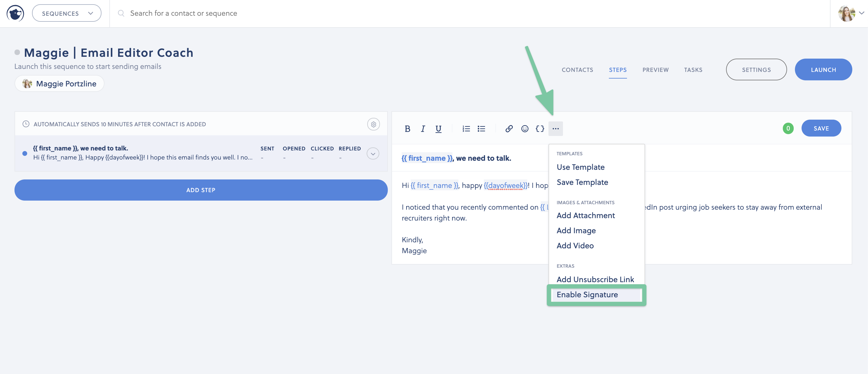Image resolution: width=868 pixels, height=374 pixels.
Task: Close the three-dots more options menu
Action: pyautogui.click(x=555, y=129)
